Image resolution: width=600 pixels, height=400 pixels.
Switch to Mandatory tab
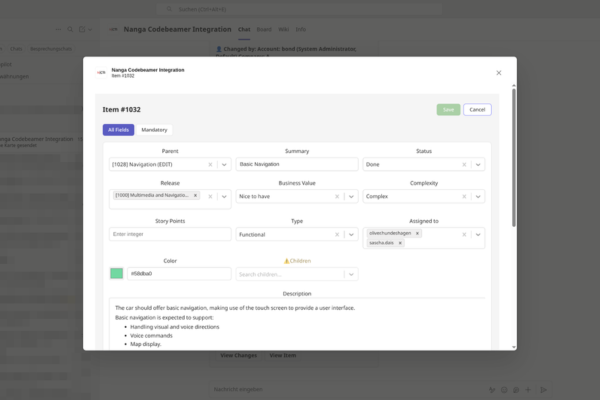(x=154, y=130)
